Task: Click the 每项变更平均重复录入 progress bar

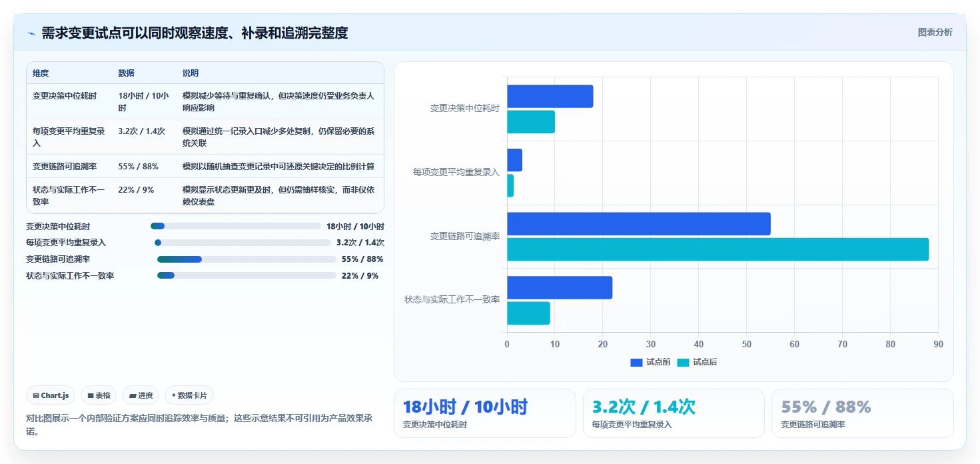Action: coord(243,243)
